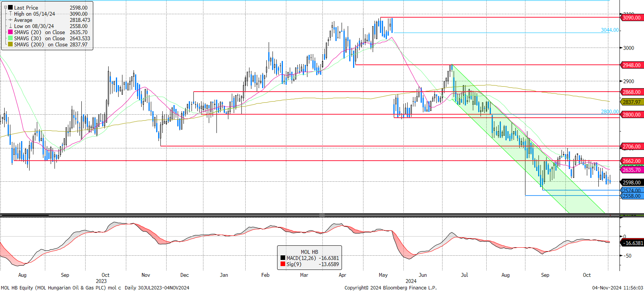Click the 3000 y-axis label
644x291 pixels.
(x=629, y=48)
